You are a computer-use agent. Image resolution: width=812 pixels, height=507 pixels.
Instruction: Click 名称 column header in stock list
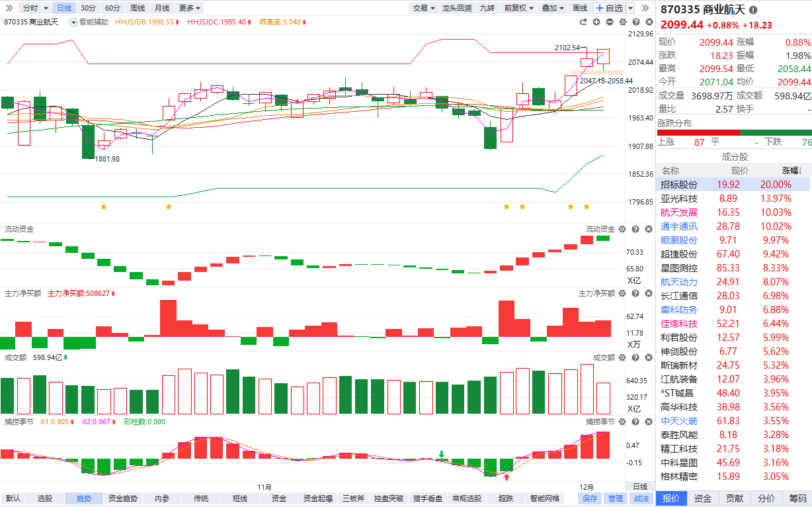click(x=670, y=171)
